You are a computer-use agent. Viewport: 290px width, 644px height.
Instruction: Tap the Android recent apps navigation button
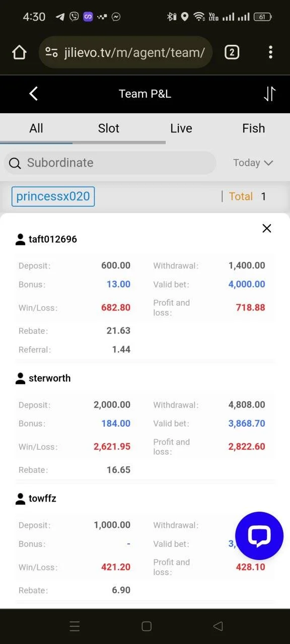click(75, 626)
